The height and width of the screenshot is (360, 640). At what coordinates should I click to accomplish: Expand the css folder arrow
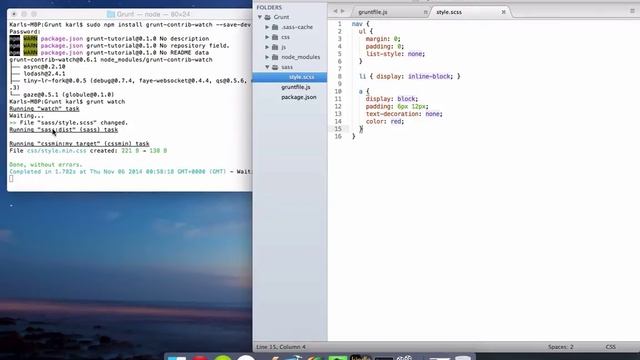pyautogui.click(x=267, y=37)
